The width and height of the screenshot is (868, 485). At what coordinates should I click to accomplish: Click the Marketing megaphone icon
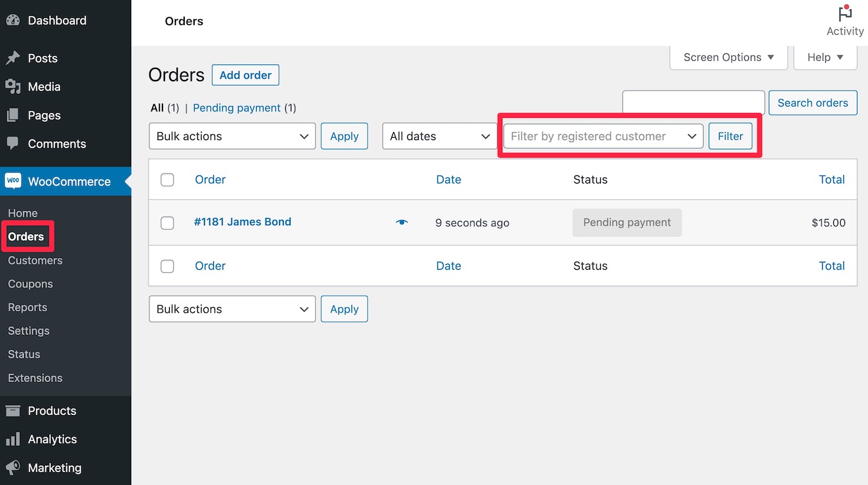click(13, 468)
